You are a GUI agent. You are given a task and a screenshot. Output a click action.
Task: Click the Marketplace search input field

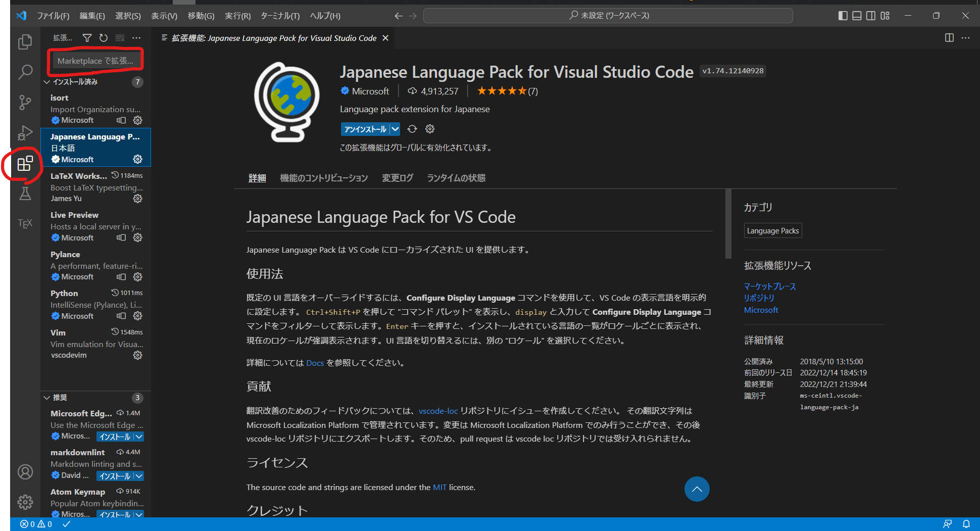tap(95, 61)
